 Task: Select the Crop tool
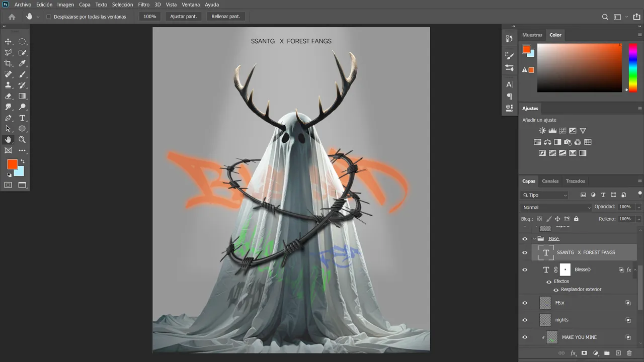coord(8,63)
